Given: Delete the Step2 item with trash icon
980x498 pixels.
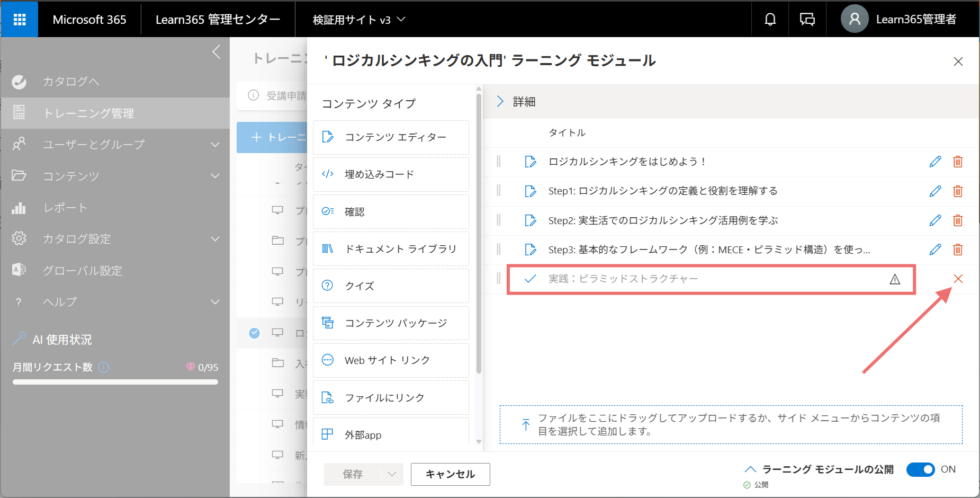Looking at the screenshot, I should (x=958, y=220).
